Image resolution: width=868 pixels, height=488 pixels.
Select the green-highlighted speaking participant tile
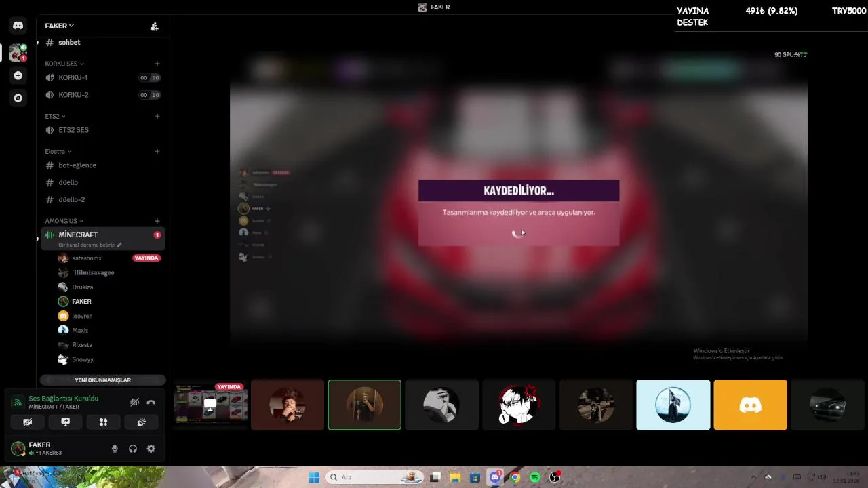pyautogui.click(x=365, y=405)
